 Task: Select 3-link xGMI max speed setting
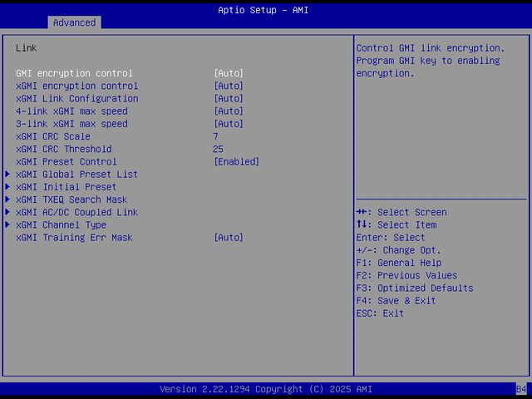pos(71,124)
